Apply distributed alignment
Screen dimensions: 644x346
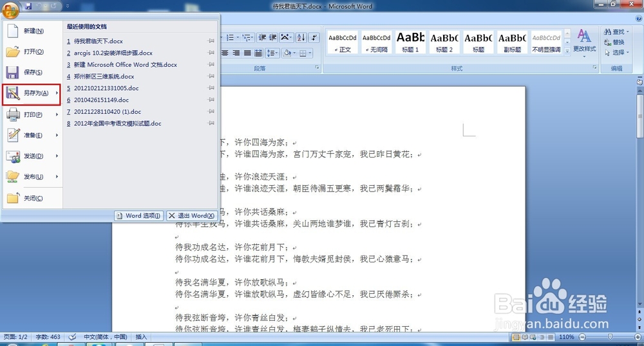click(x=258, y=53)
